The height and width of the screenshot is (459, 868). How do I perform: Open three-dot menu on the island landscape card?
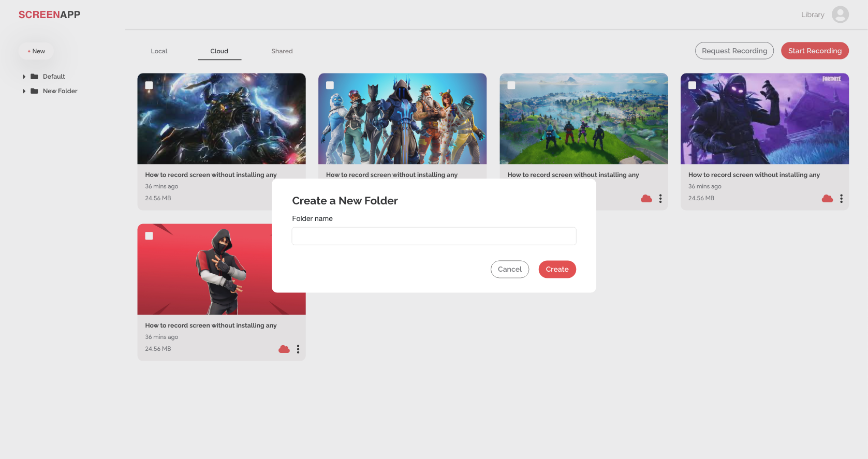coord(660,199)
